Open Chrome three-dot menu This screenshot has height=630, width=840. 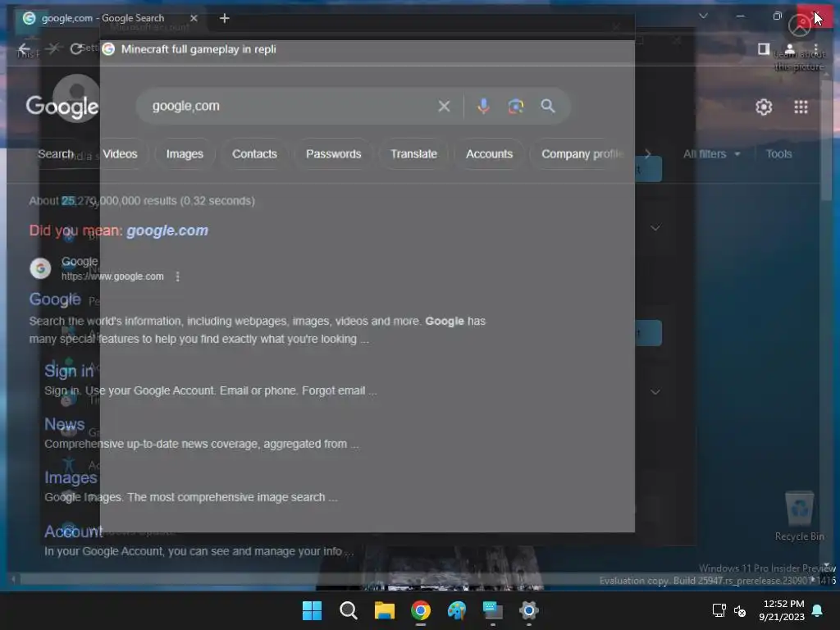tap(815, 48)
